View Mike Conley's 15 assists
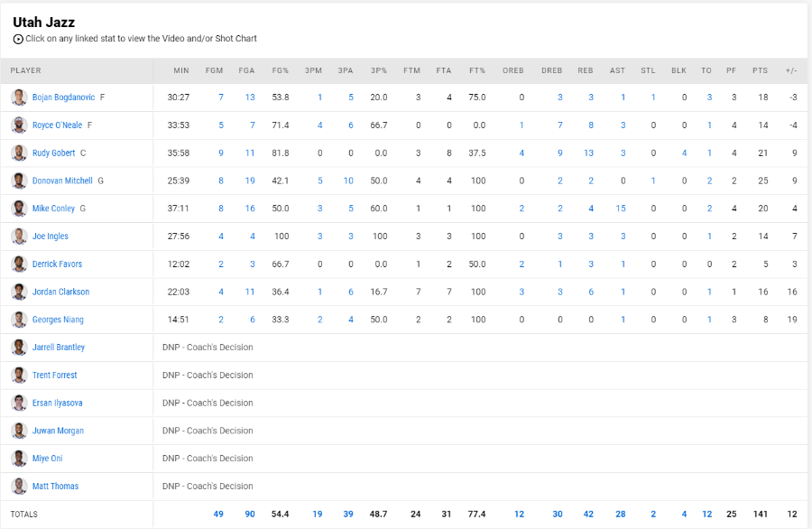Screen dimensions: 812x529 pos(621,209)
